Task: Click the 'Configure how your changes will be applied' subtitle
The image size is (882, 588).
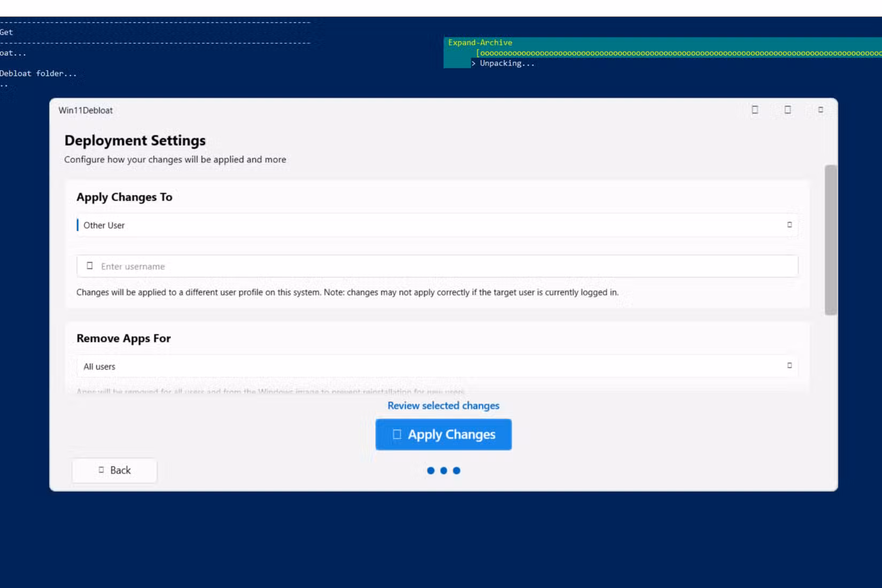Action: tap(175, 159)
